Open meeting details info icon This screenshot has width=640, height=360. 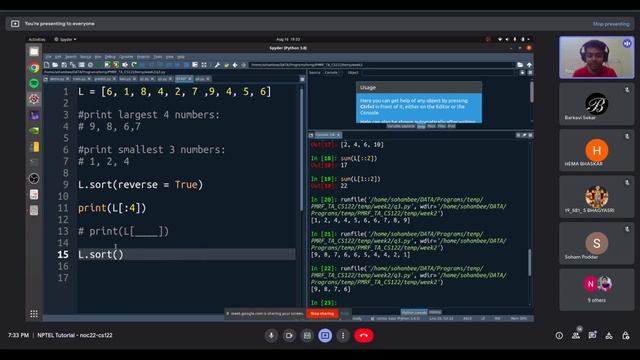click(x=559, y=336)
